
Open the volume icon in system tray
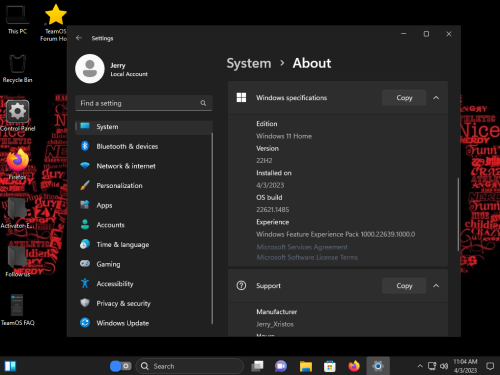[444, 366]
